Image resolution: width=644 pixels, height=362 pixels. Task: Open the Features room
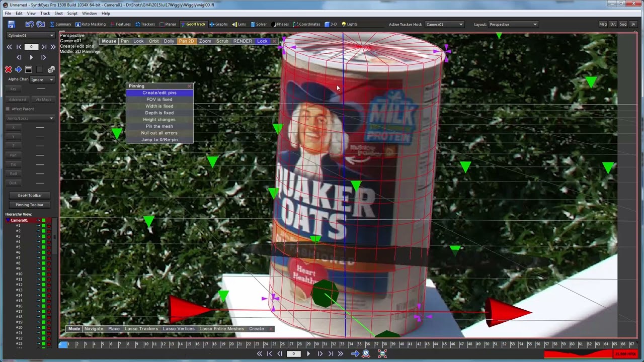pyautogui.click(x=120, y=24)
